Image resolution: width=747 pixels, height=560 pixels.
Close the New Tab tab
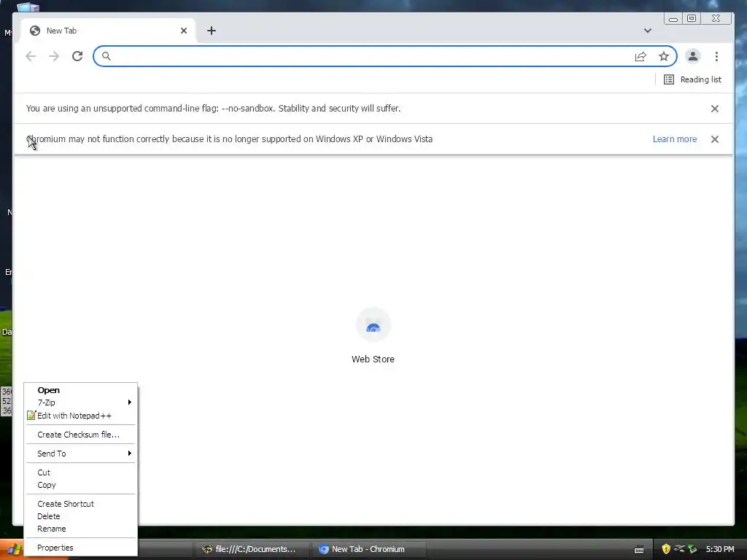point(184,31)
